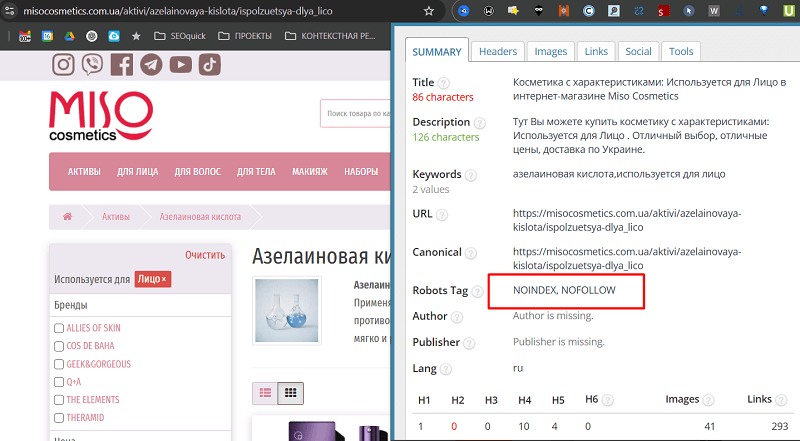Switch to grid view layout

291,393
